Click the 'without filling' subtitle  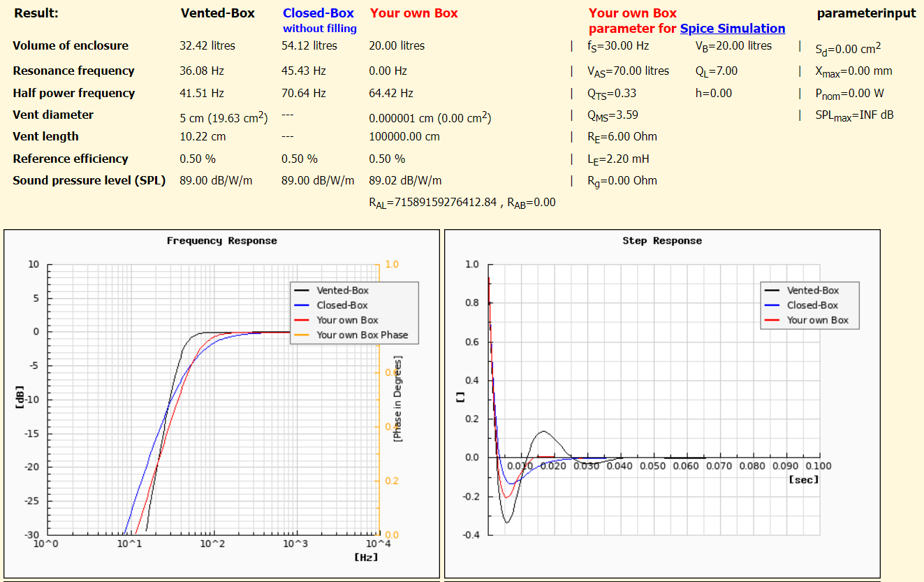click(320, 29)
